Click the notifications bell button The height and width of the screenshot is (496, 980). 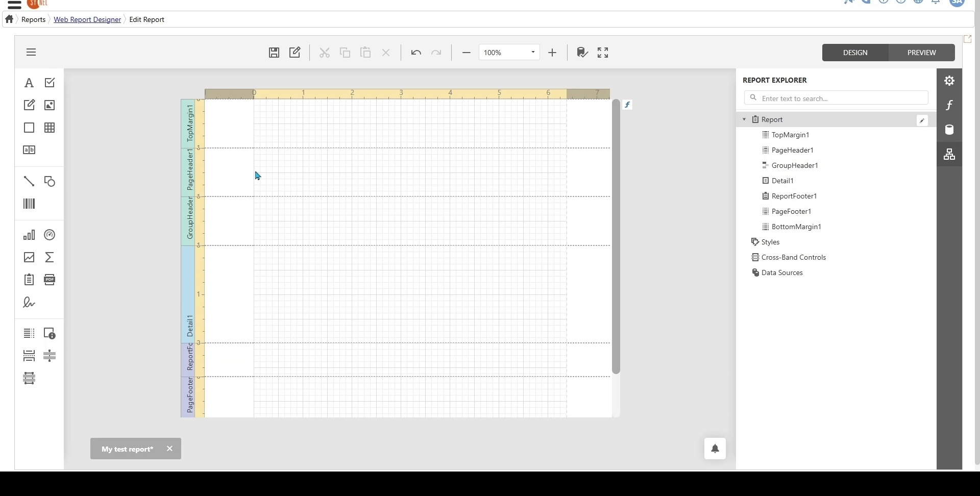click(715, 449)
